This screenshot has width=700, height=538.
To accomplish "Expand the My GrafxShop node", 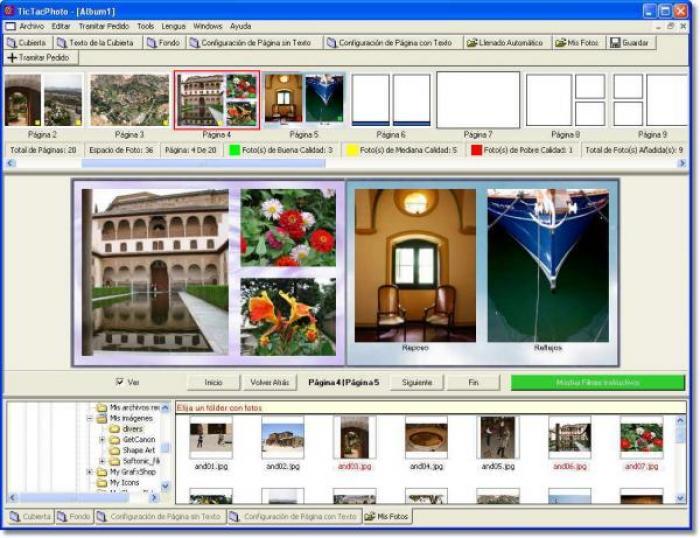I will (x=90, y=472).
